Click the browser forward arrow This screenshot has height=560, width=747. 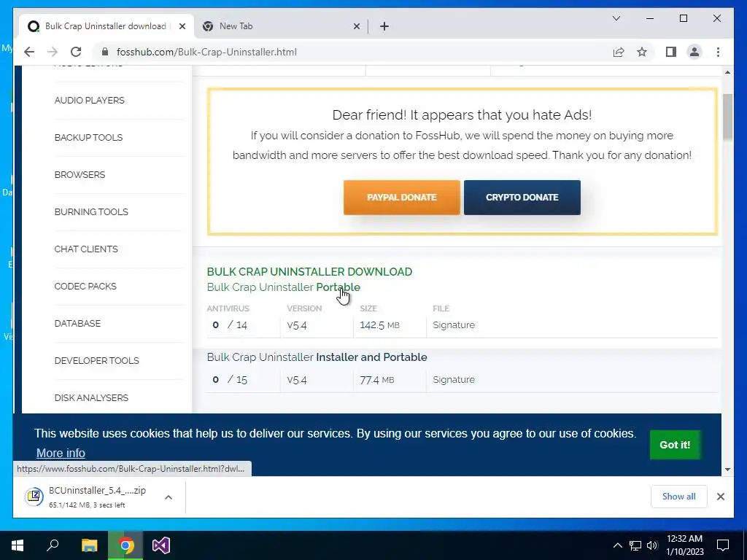pos(53,52)
